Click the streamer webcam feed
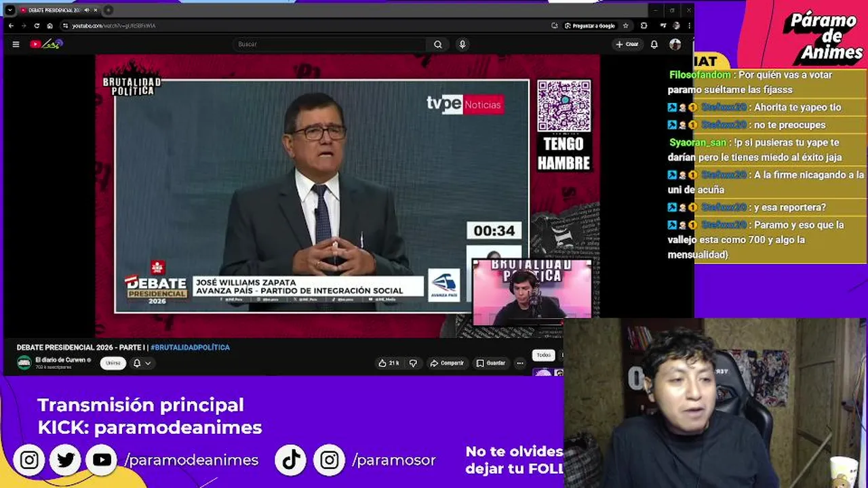The width and height of the screenshot is (868, 488). pos(715,403)
